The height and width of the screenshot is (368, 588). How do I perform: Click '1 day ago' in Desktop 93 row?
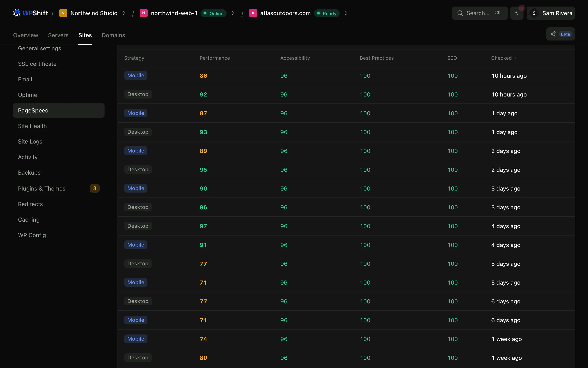504,132
